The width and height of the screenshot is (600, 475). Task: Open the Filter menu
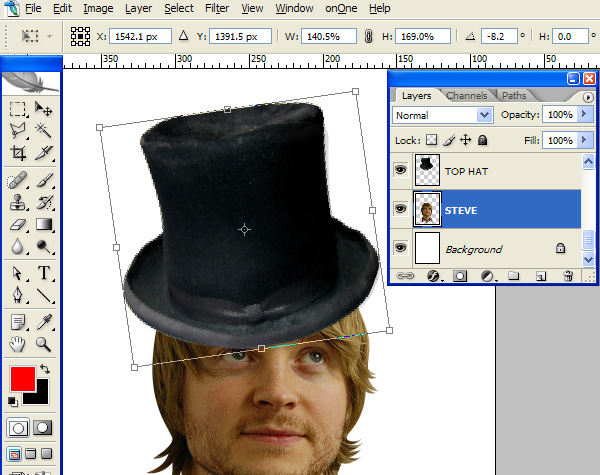[217, 8]
